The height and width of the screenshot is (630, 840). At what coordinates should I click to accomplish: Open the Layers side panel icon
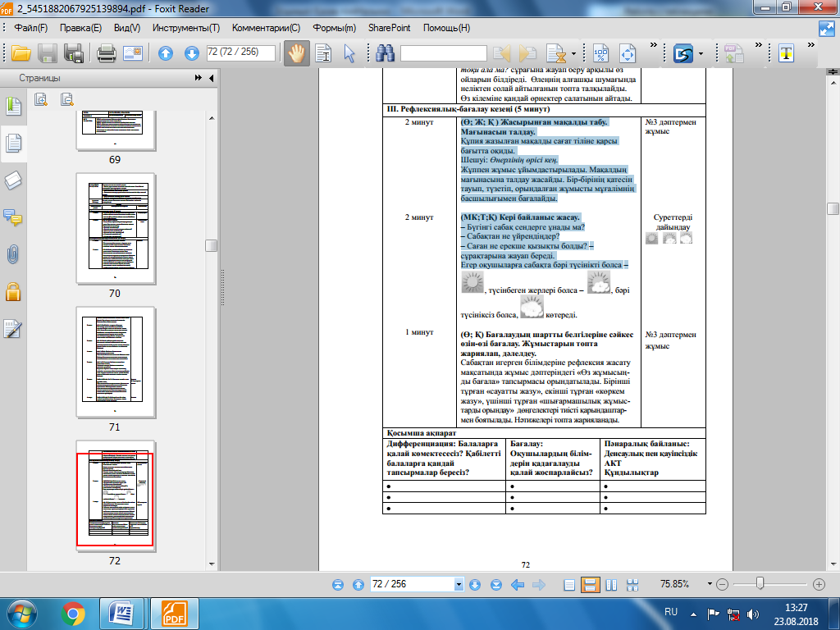pos(13,180)
